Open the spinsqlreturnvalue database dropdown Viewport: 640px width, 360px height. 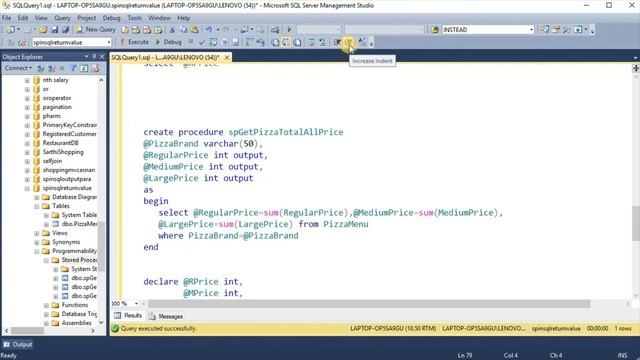[x=108, y=42]
